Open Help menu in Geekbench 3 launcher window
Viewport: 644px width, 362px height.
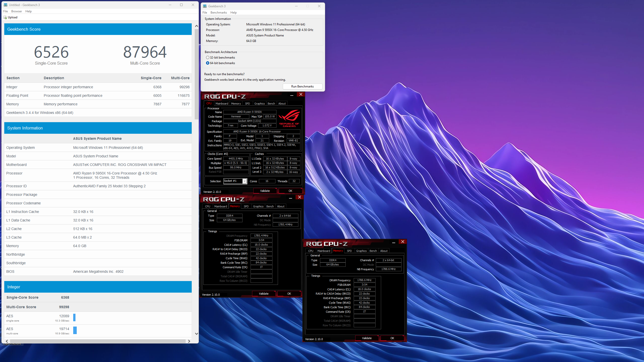tap(233, 13)
